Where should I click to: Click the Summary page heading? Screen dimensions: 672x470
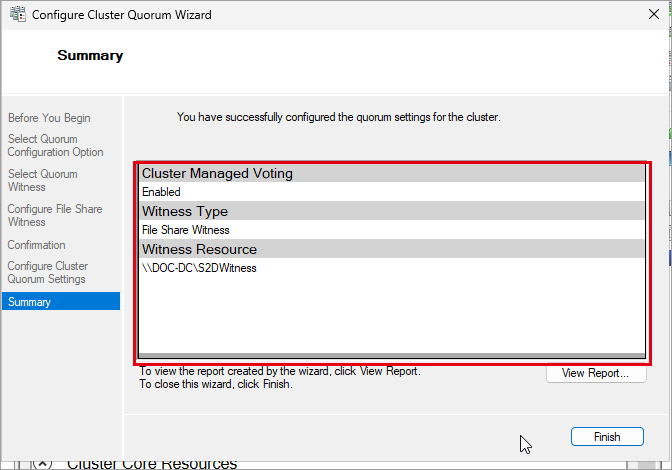pyautogui.click(x=90, y=55)
